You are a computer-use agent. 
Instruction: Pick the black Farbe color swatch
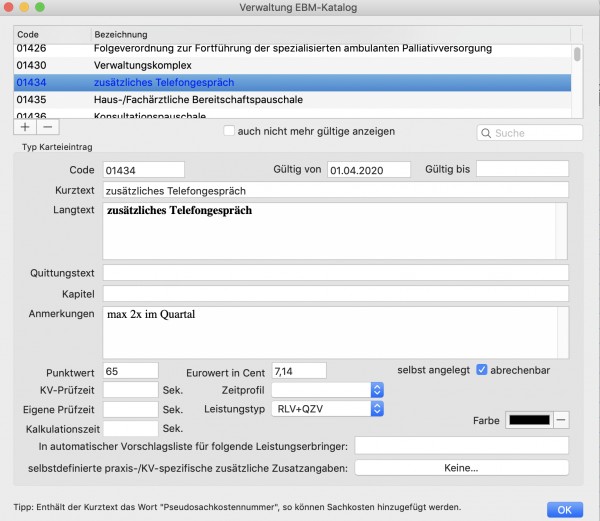click(x=529, y=420)
